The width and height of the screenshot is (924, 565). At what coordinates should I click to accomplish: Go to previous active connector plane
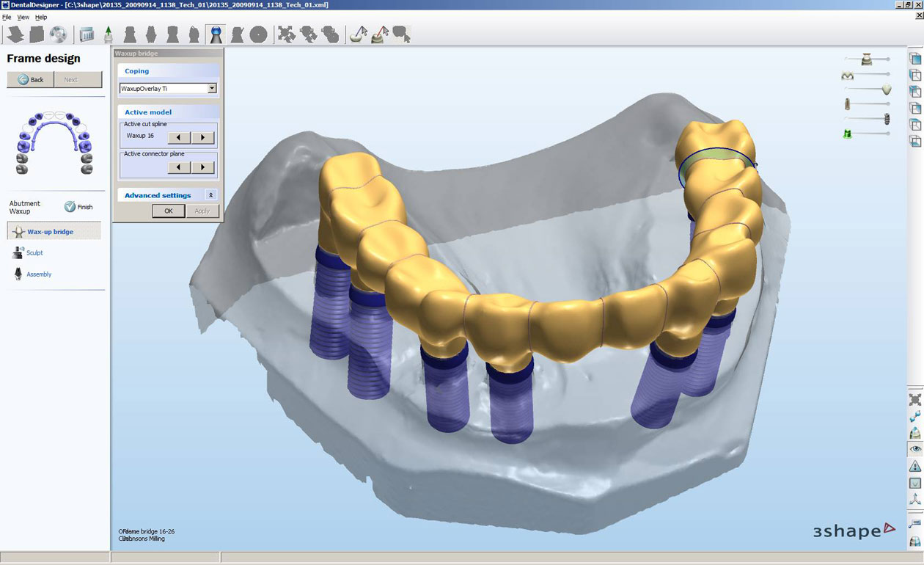pyautogui.click(x=180, y=167)
